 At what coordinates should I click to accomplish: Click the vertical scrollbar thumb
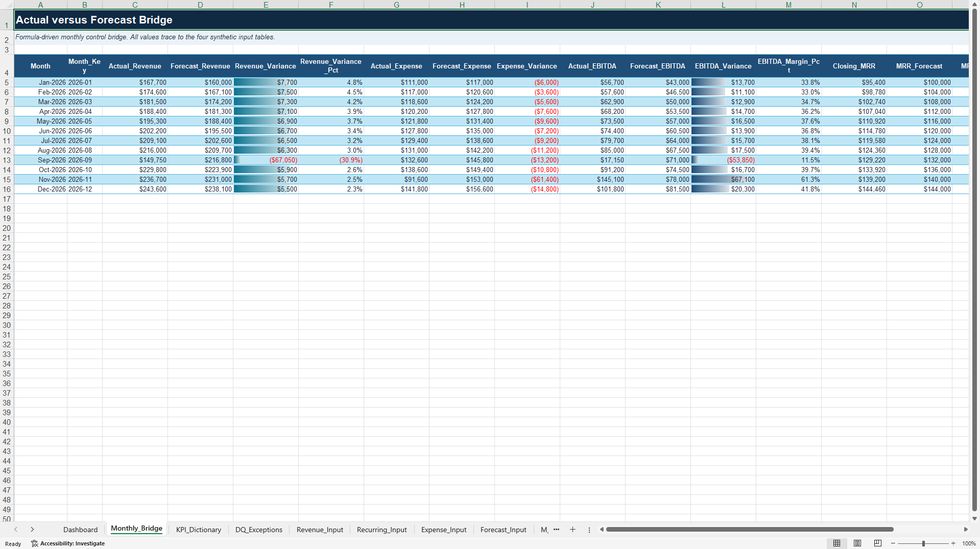974,259
